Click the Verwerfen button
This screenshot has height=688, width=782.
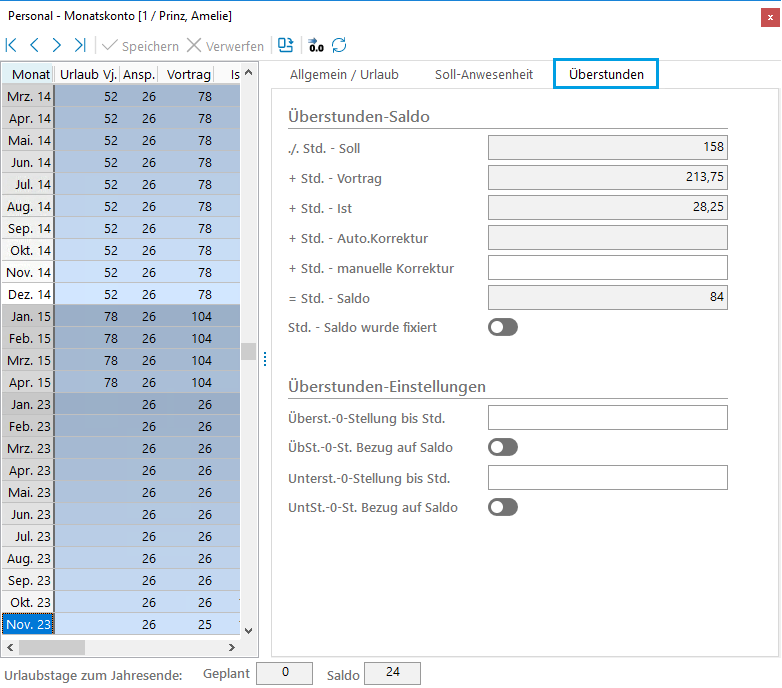pyautogui.click(x=225, y=46)
